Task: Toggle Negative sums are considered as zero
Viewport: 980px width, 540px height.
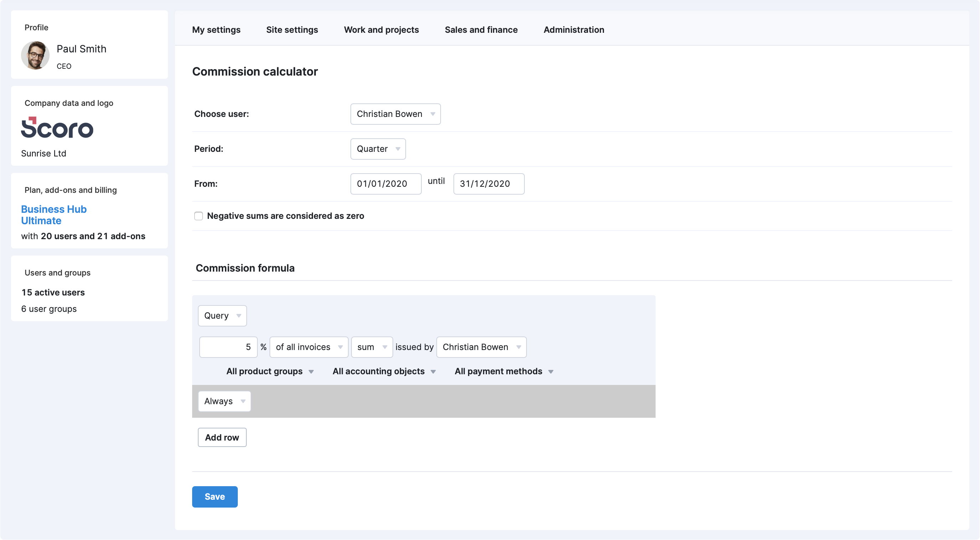Action: [x=199, y=216]
